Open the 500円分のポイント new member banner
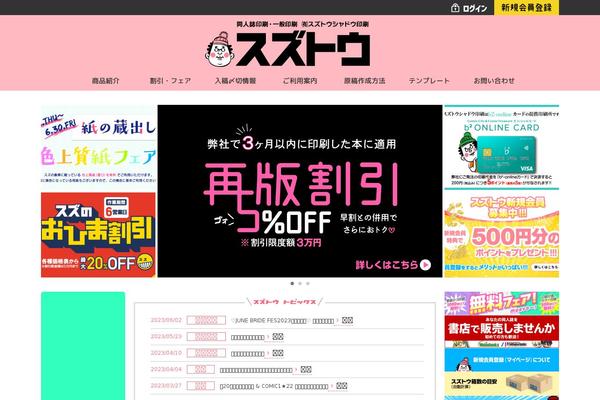The width and height of the screenshot is (600, 400). (501, 235)
